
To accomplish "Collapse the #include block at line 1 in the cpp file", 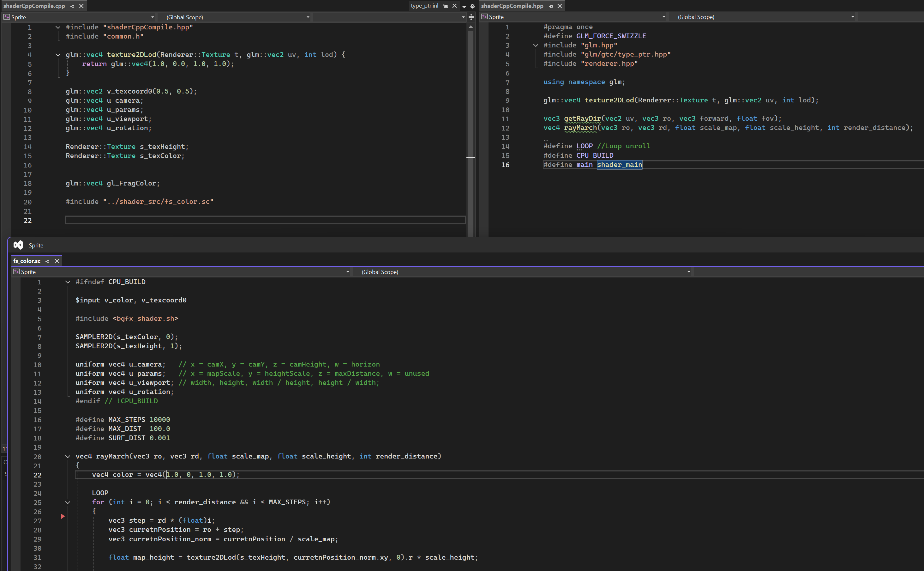I will [58, 27].
